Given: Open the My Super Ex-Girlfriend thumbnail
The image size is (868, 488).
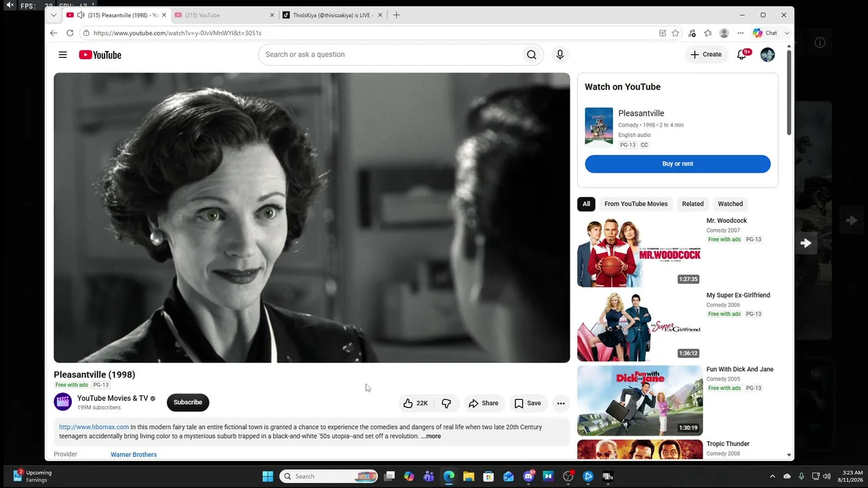Looking at the screenshot, I should [639, 327].
